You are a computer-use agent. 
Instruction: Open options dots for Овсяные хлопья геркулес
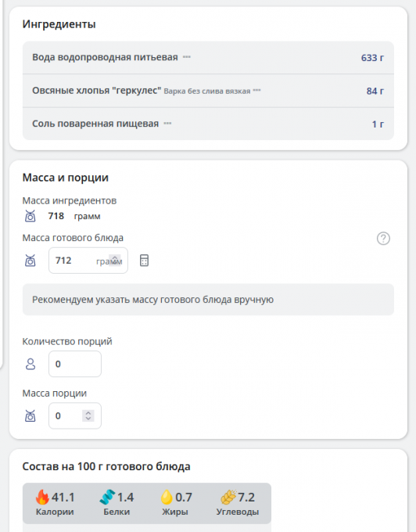click(257, 90)
